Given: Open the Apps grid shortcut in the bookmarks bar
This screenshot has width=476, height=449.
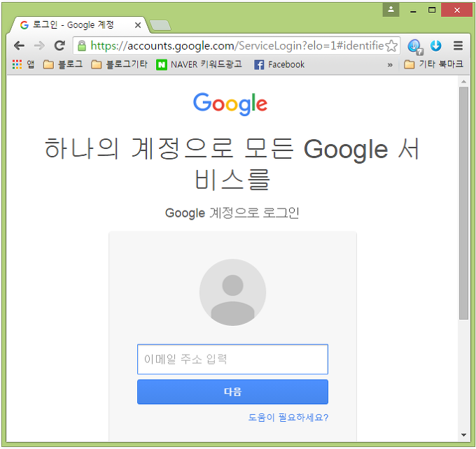Looking at the screenshot, I should (x=23, y=64).
